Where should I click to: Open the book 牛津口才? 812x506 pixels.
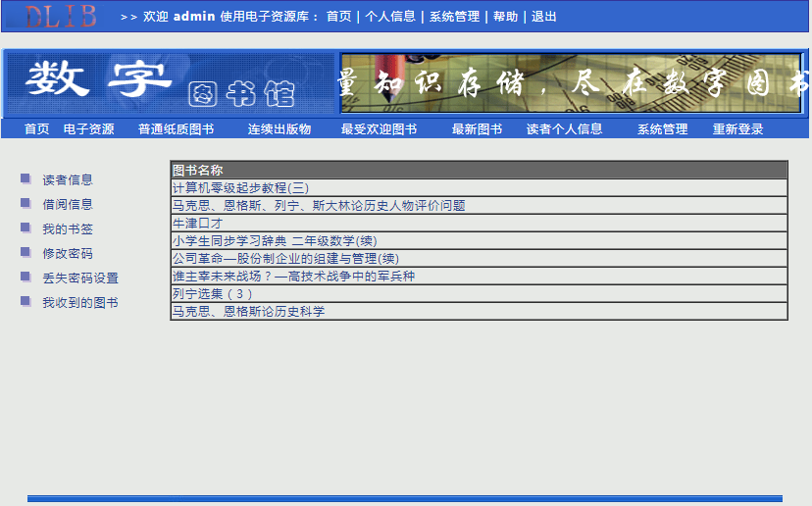click(x=197, y=224)
